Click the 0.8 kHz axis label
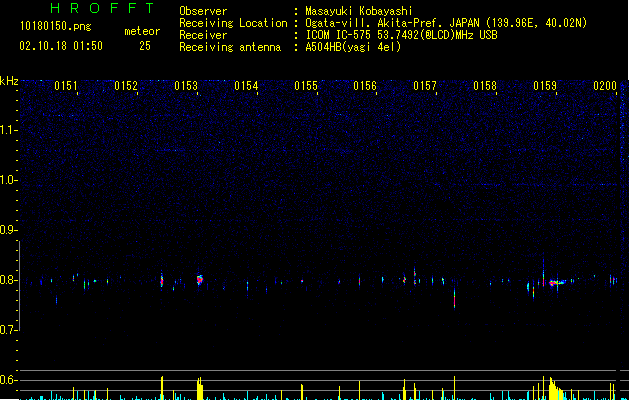The image size is (629, 400). pos(8,280)
